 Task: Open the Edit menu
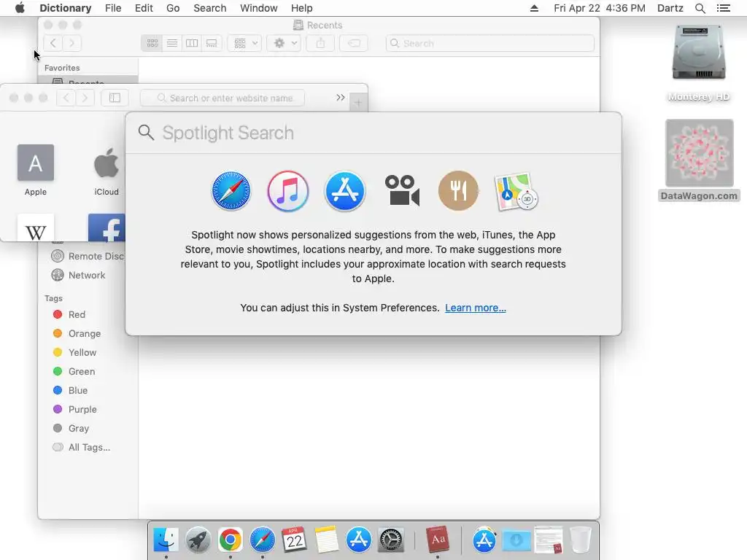pos(144,8)
